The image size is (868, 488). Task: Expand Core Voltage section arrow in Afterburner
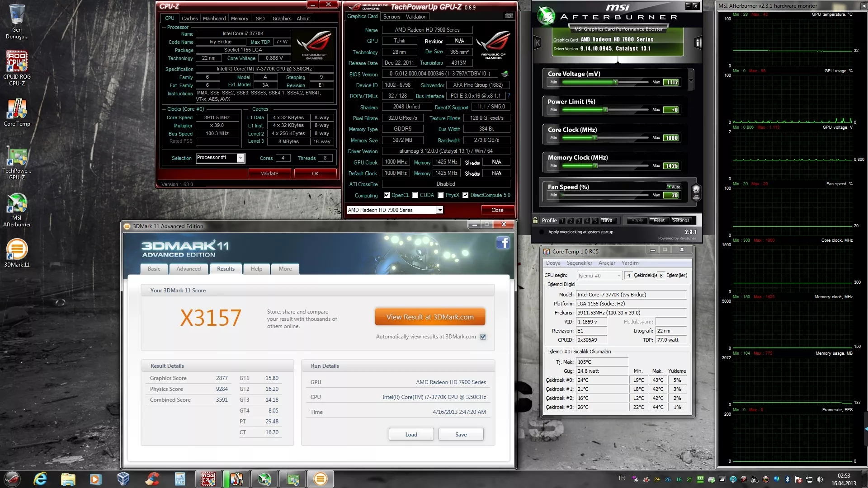[x=691, y=80]
